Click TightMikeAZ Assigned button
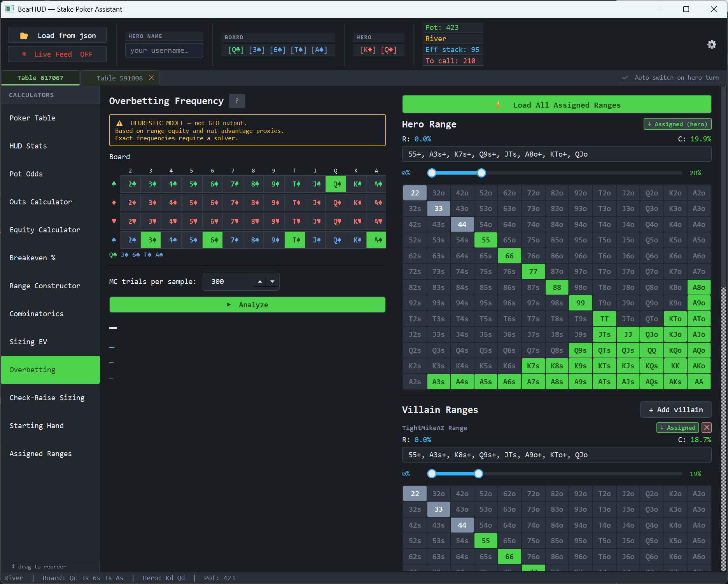This screenshot has height=584, width=728. [x=678, y=427]
